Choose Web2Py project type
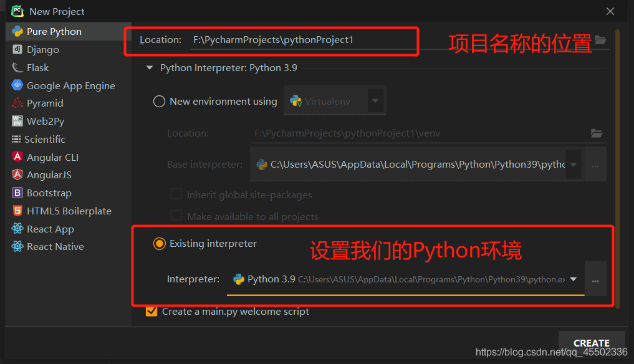 69,121
